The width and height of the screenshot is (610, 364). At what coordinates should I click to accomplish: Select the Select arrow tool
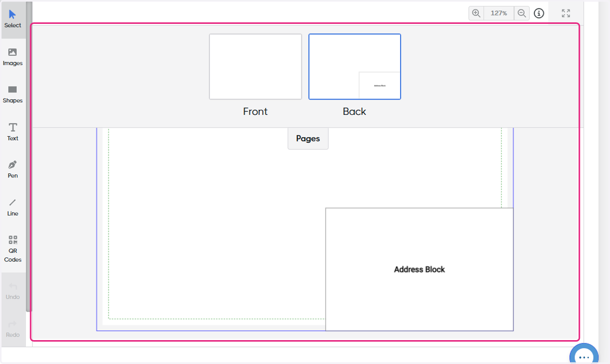point(13,19)
